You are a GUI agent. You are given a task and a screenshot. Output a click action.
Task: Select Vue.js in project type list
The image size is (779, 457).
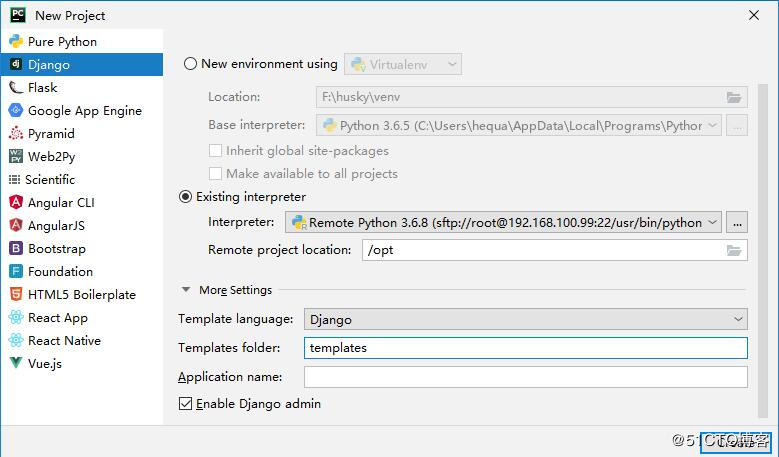tap(82, 363)
